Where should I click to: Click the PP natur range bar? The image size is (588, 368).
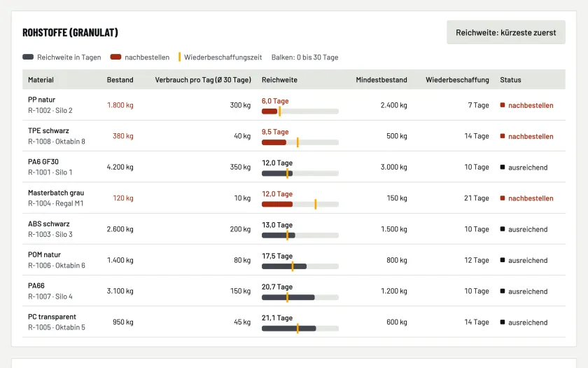tap(300, 111)
